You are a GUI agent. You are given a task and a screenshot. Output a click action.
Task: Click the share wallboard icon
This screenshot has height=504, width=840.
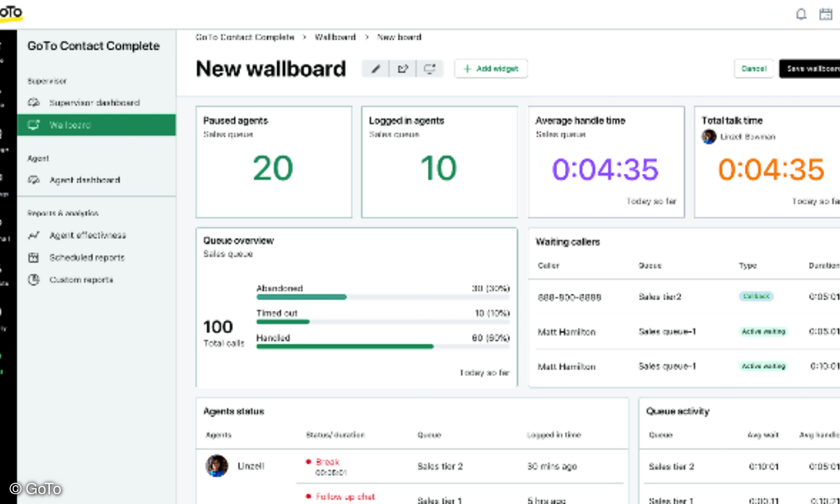coord(402,69)
